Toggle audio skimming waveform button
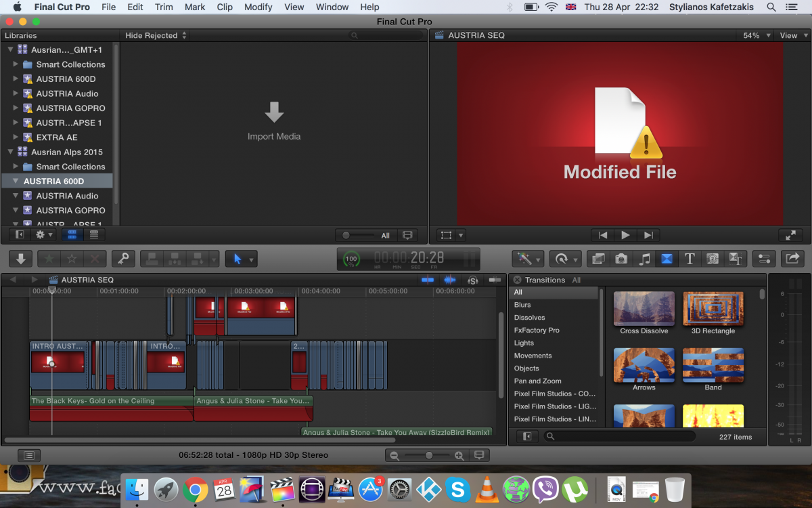 click(450, 280)
